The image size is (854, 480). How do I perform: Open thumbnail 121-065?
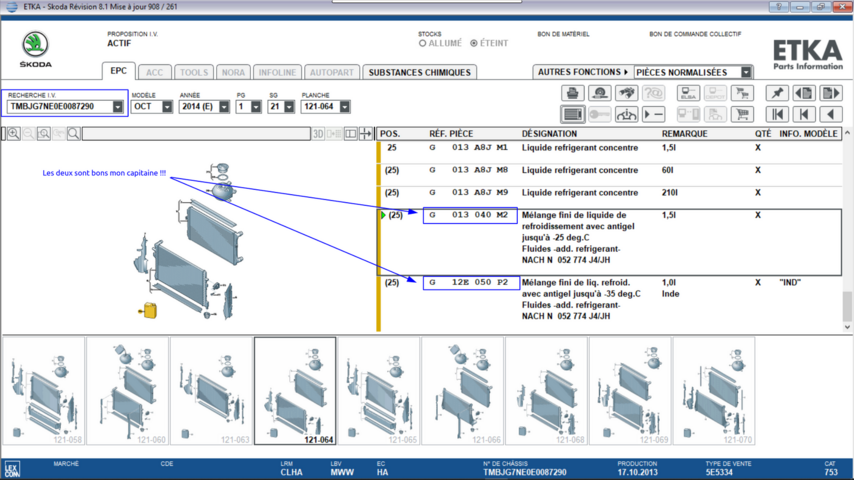379,391
